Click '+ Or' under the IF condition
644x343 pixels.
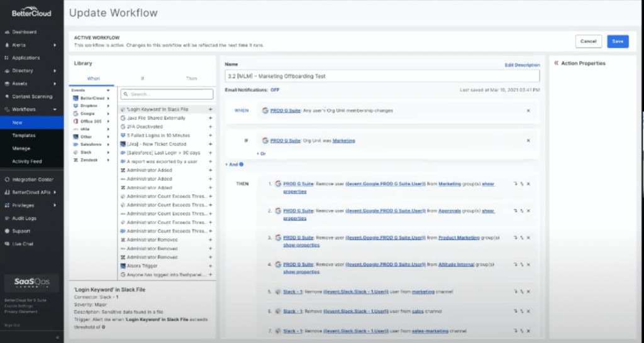coord(261,154)
